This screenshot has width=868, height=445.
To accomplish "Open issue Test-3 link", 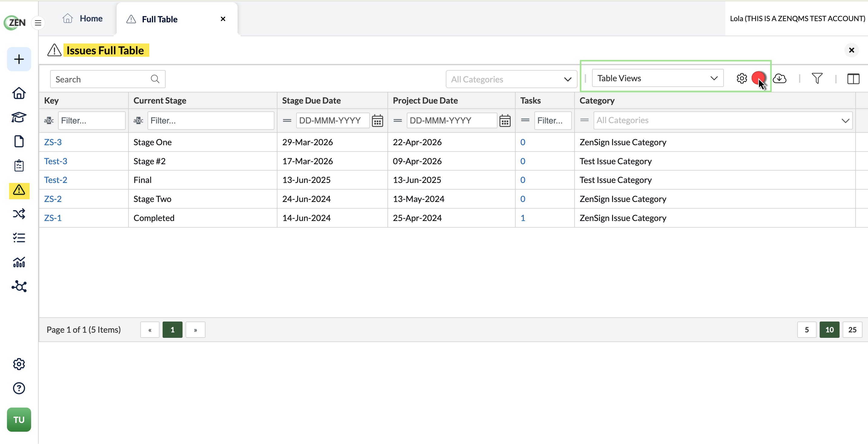I will coord(56,161).
